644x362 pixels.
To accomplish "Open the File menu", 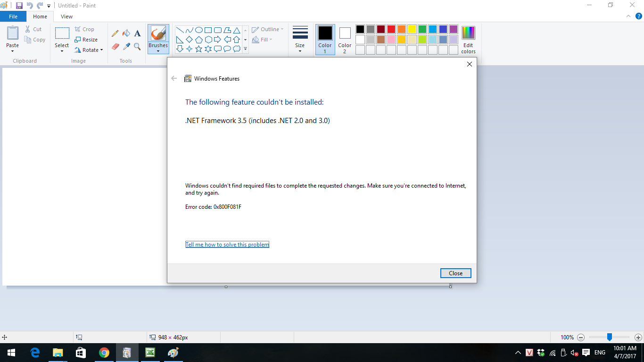I will pyautogui.click(x=13, y=16).
